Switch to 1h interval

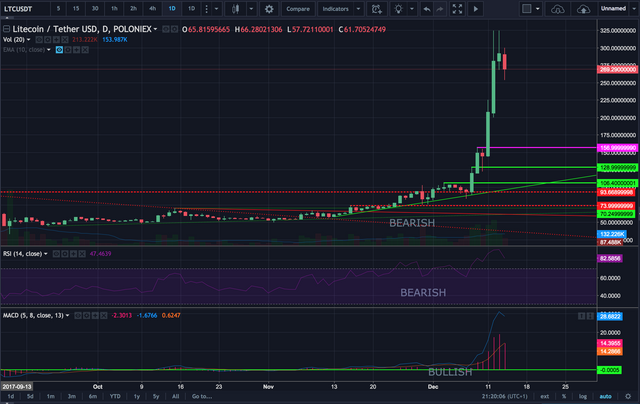pos(114,9)
